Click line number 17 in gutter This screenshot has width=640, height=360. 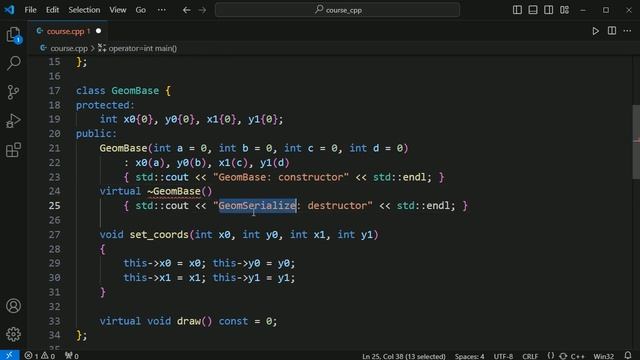click(x=54, y=91)
